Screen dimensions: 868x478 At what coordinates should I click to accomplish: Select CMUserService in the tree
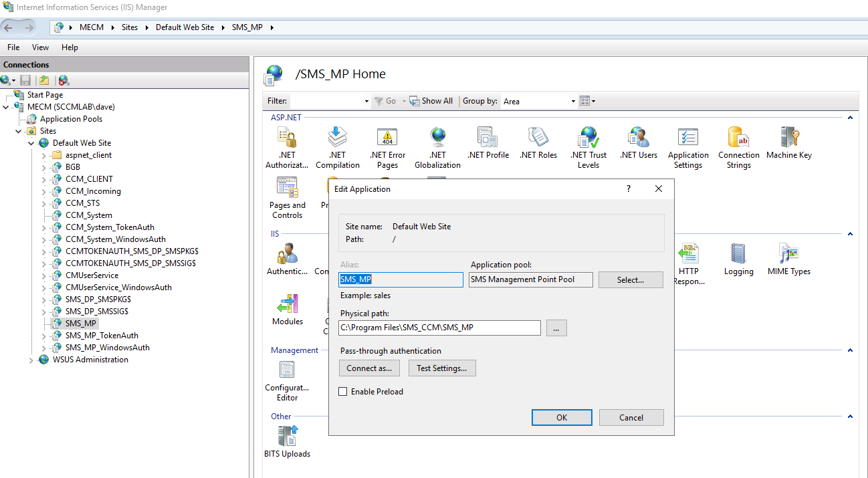[92, 275]
